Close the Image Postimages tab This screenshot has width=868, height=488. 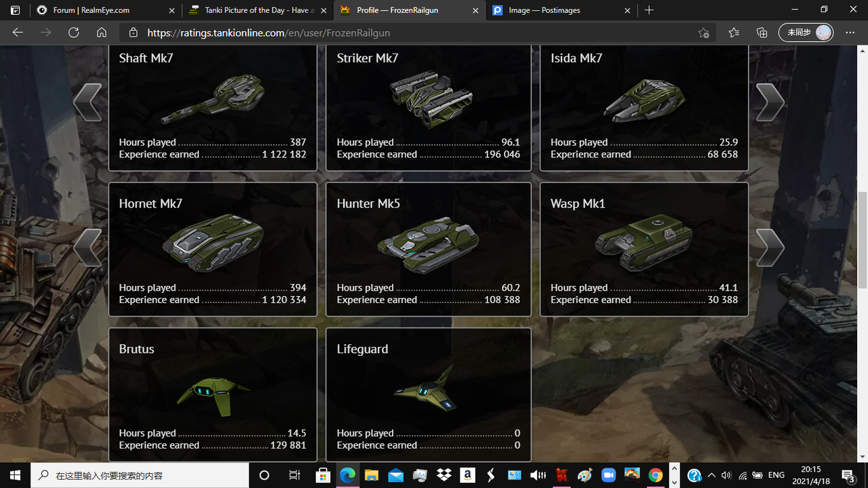627,10
